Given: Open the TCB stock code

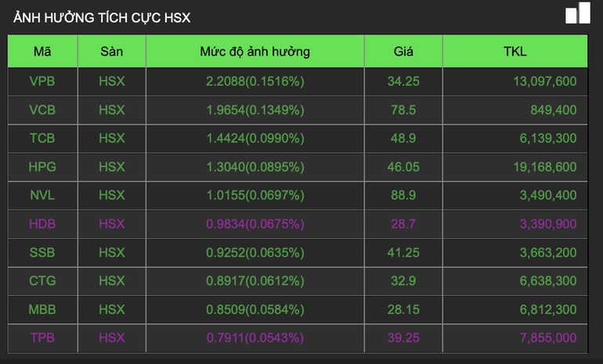Looking at the screenshot, I should click(42, 139).
